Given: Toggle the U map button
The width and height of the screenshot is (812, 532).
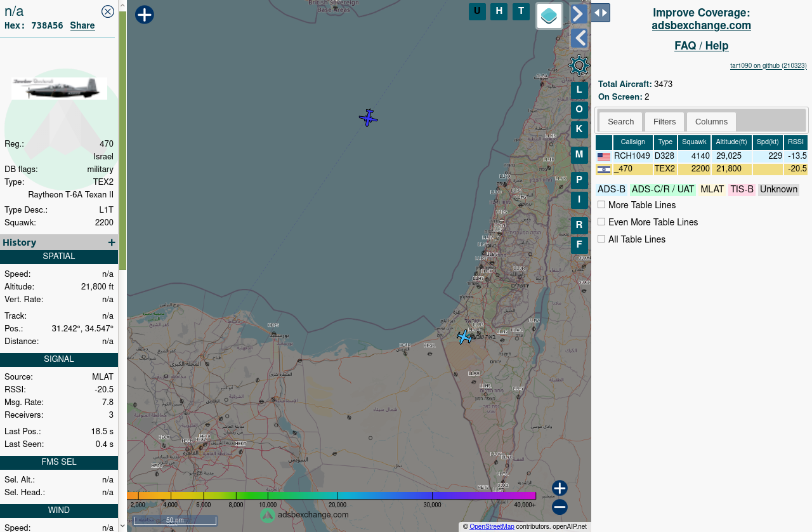Looking at the screenshot, I should pyautogui.click(x=477, y=11).
